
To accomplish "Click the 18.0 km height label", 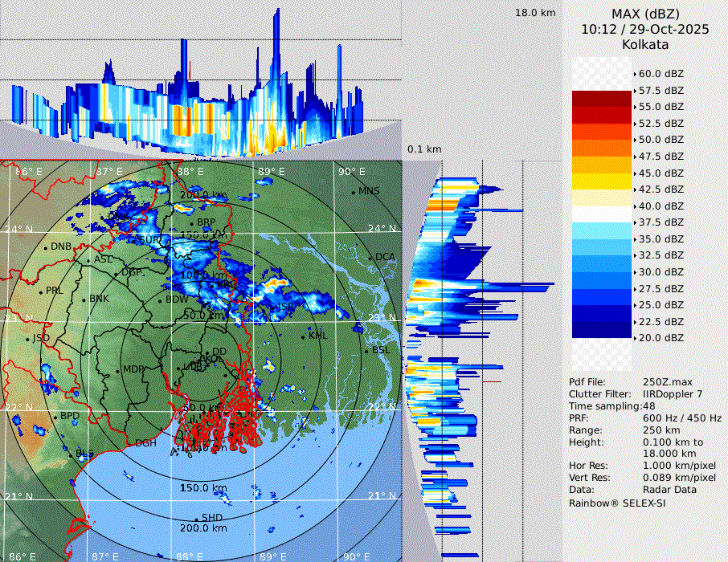I will click(535, 13).
